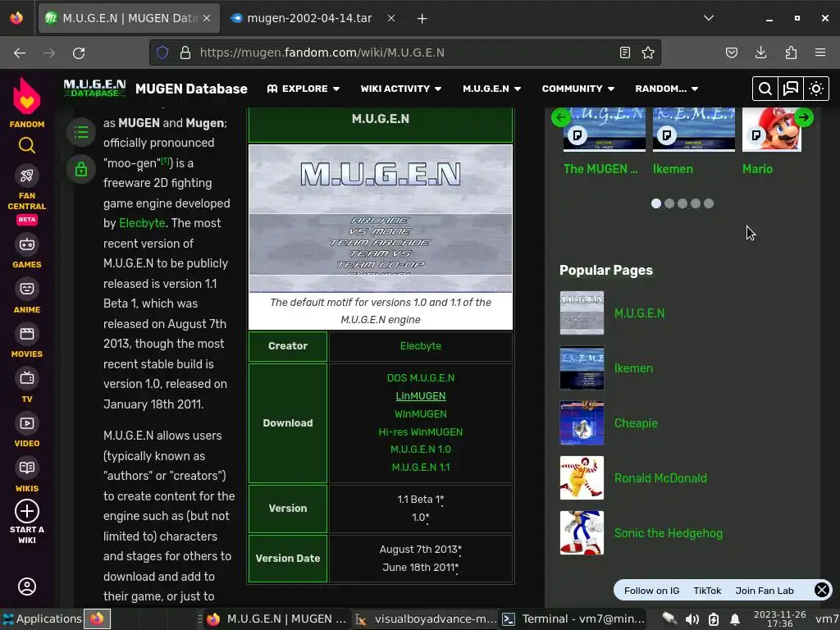Viewport: 840px width, 630px height.
Task: Open Fan Central rocket icon
Action: coord(27,176)
